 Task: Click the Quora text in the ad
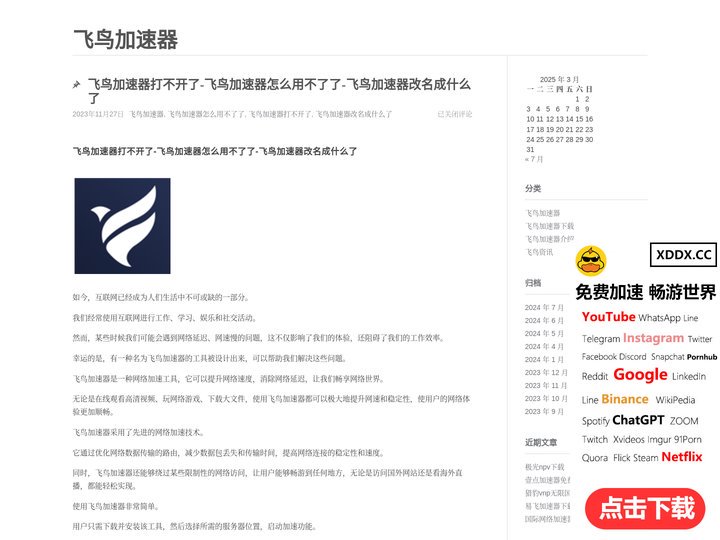tap(595, 458)
